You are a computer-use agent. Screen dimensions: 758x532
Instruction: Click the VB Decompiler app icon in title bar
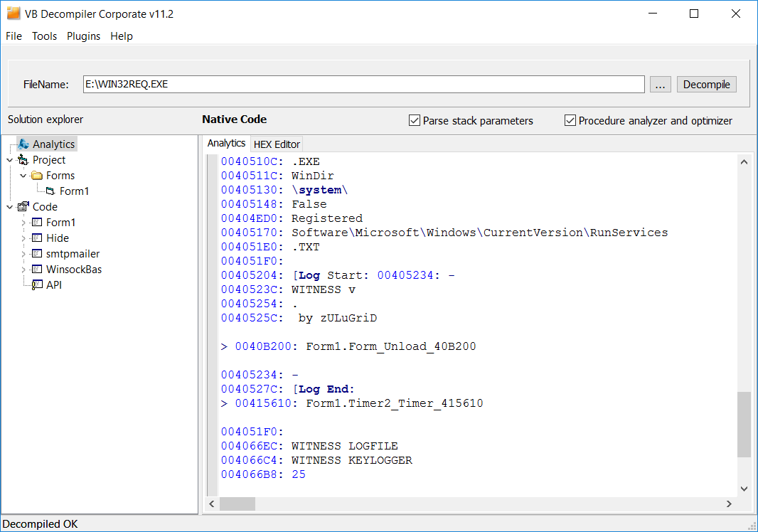point(14,14)
